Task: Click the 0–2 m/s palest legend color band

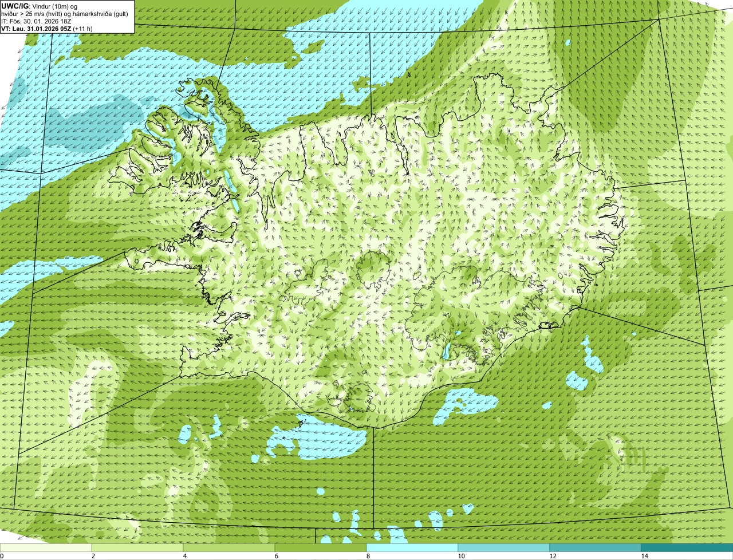Action: tap(46, 547)
